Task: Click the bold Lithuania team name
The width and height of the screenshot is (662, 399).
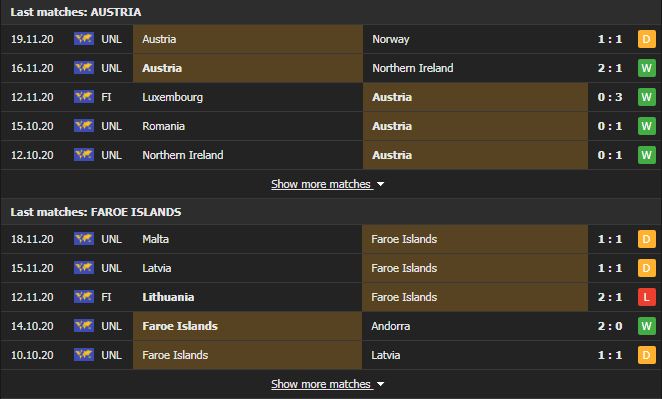Action: [168, 297]
